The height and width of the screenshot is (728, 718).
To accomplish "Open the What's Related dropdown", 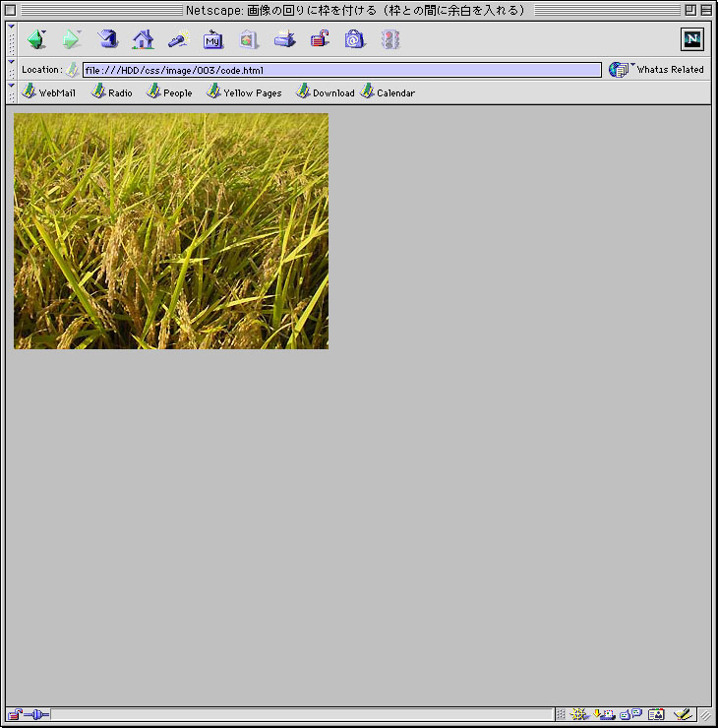I will point(657,69).
